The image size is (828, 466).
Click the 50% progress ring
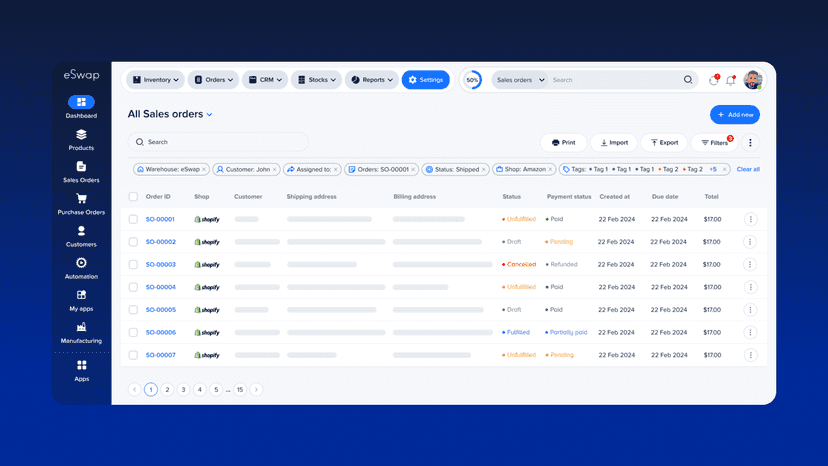473,80
